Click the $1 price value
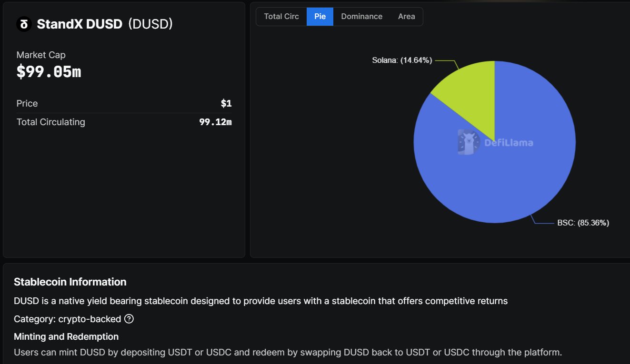The height and width of the screenshot is (364, 630). pos(226,103)
